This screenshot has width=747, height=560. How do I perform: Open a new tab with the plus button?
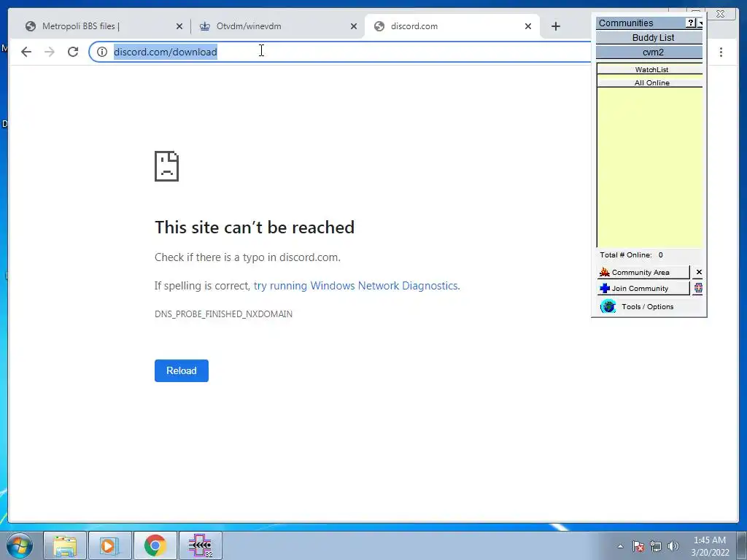point(555,26)
